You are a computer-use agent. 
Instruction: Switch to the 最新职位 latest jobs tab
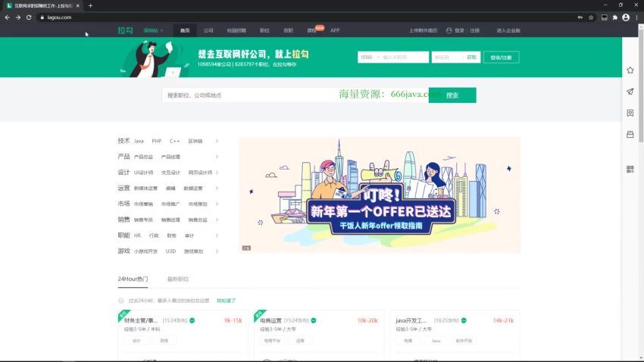click(x=178, y=279)
